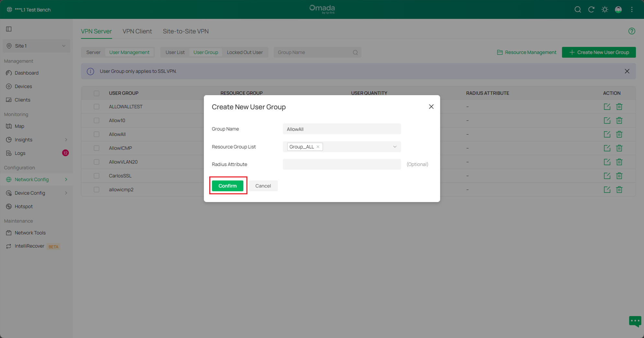Check the AllowICMP row checkbox

point(97,148)
